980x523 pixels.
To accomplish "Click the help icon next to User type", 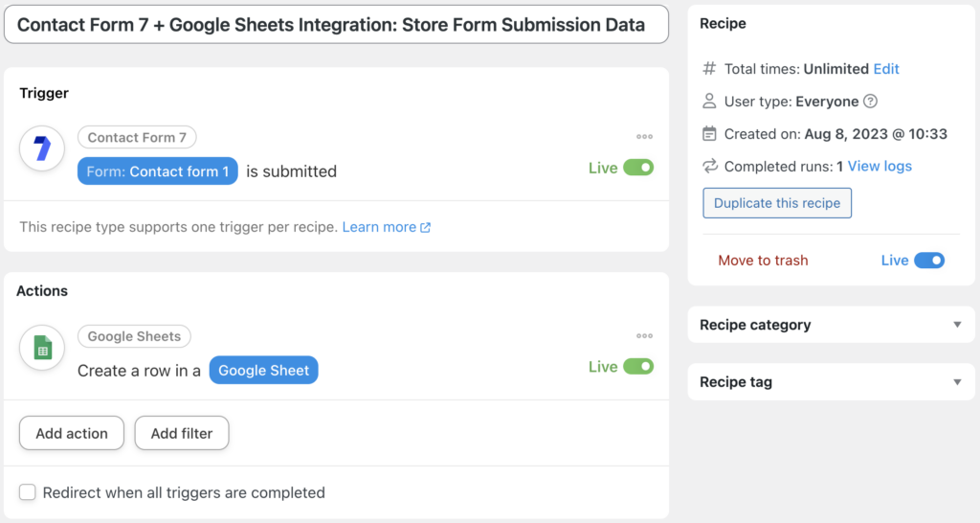I will [870, 102].
